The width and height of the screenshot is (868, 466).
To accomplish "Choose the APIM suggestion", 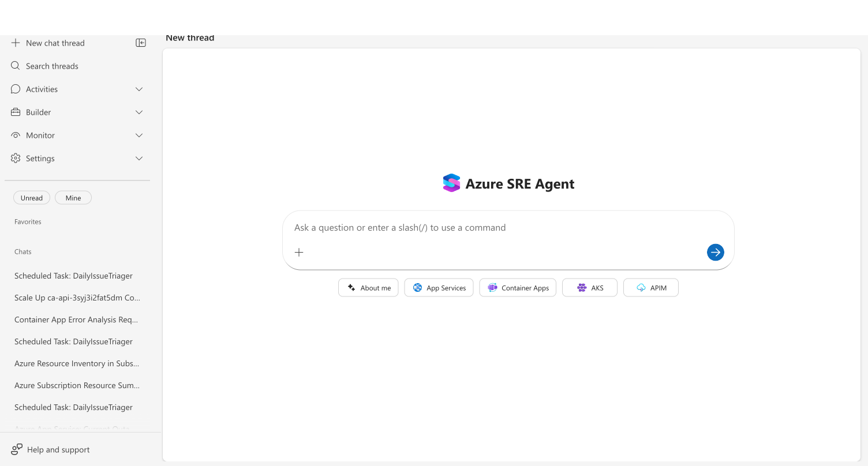I will (x=651, y=288).
